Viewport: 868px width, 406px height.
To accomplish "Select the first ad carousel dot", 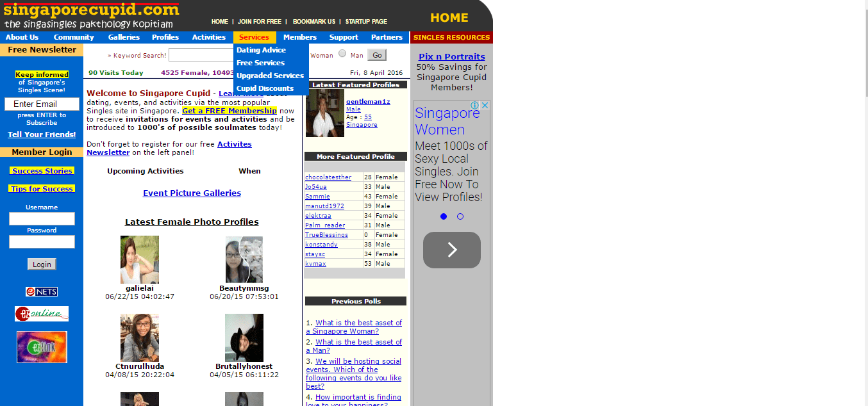I will coord(444,216).
